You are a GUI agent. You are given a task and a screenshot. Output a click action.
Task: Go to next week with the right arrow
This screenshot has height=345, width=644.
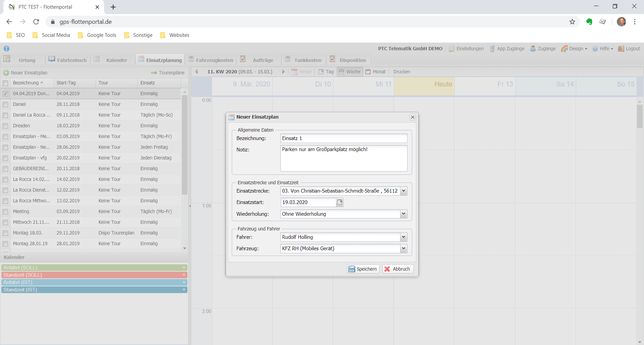(x=283, y=72)
